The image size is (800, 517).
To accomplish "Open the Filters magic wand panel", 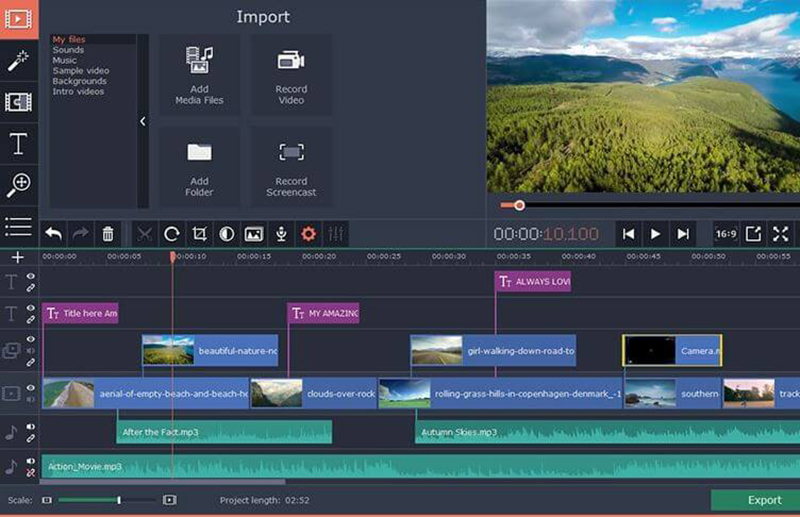I will (18, 60).
